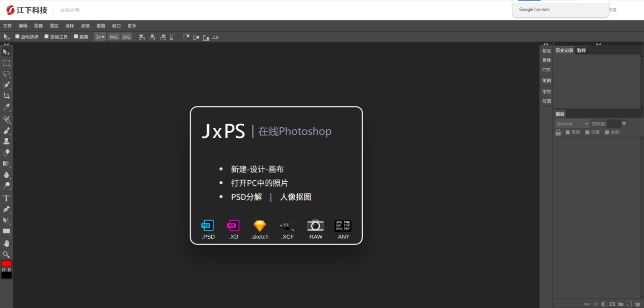Screen dimensions: 644x308
Task: Click the SVG export button
Action: pos(126,37)
